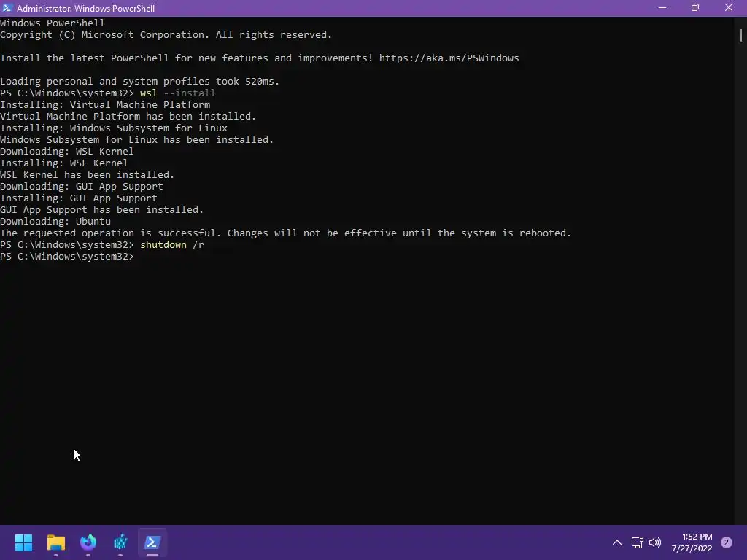
Task: Click the https://aka.ms/PSWindows link text
Action: [449, 58]
